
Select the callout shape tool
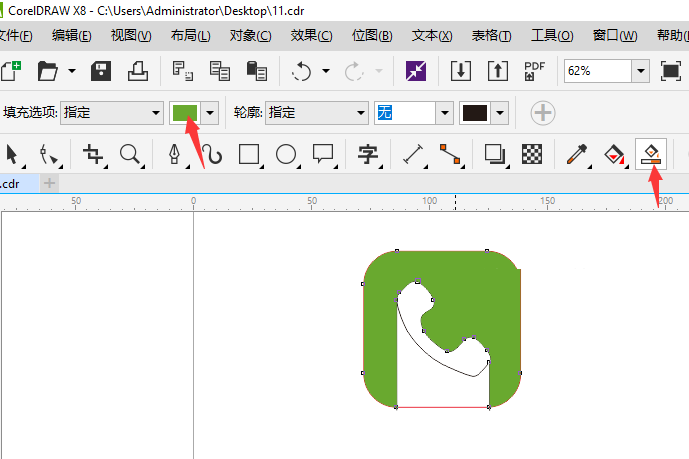(x=323, y=155)
